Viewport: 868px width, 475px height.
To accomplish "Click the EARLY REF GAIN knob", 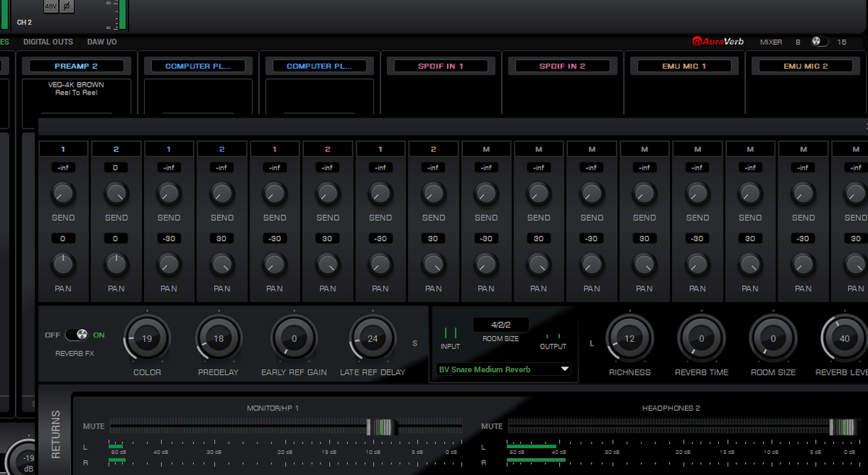I will coord(294,338).
